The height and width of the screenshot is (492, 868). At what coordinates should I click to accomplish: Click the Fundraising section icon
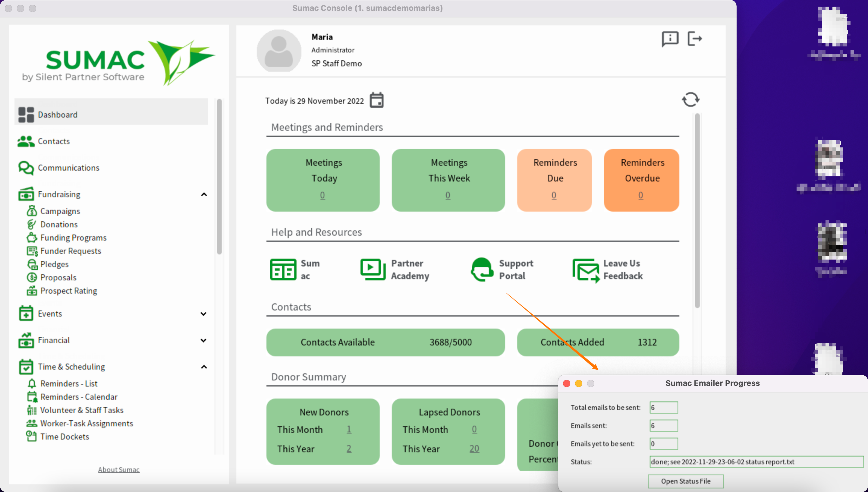coord(26,194)
